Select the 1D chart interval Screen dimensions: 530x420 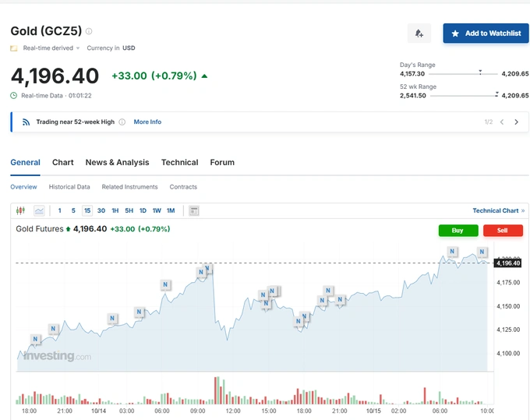coord(143,210)
